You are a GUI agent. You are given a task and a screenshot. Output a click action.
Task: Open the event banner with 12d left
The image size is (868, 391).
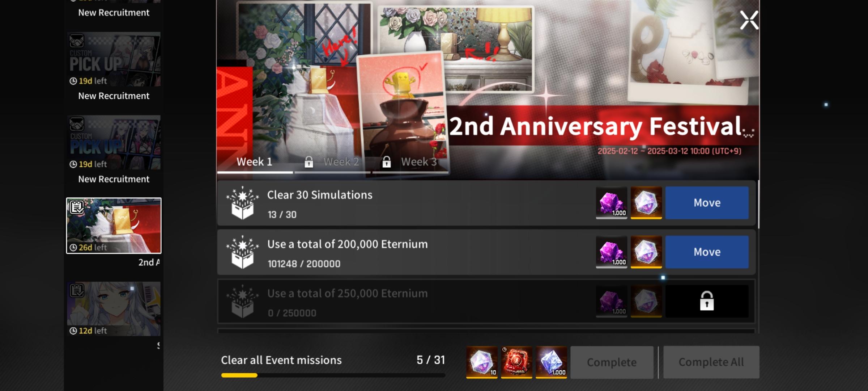(114, 309)
